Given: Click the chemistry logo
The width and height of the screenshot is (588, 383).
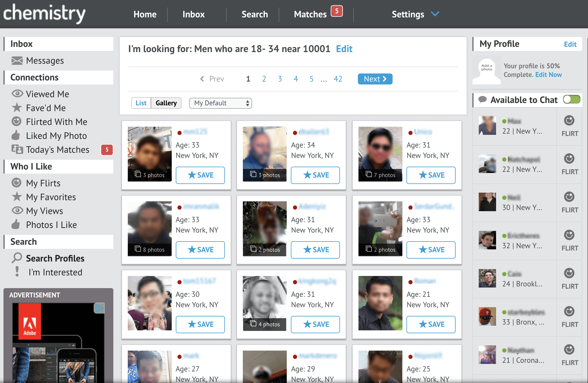Looking at the screenshot, I should (x=44, y=13).
